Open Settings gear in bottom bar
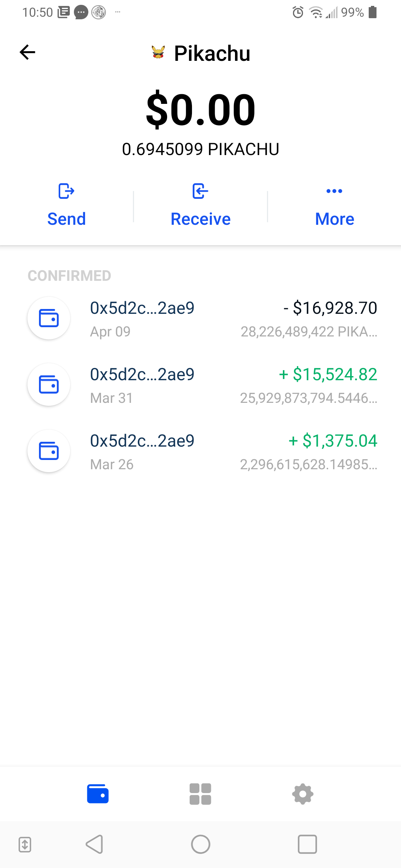The image size is (401, 868). coord(303,794)
